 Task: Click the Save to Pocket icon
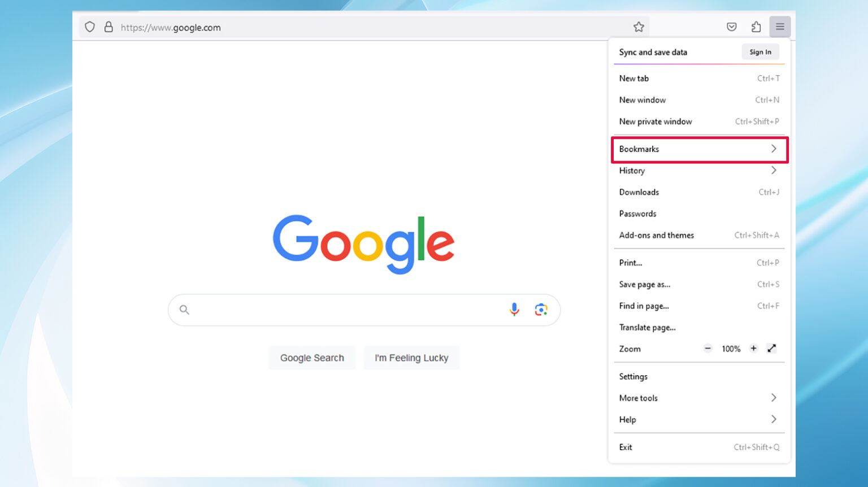coord(731,26)
